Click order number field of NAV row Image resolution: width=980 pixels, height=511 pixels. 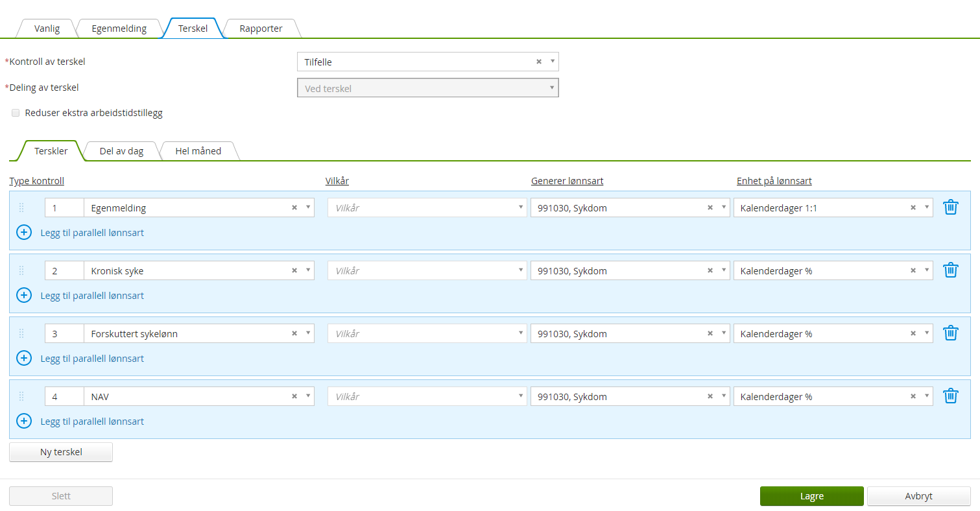click(x=64, y=396)
